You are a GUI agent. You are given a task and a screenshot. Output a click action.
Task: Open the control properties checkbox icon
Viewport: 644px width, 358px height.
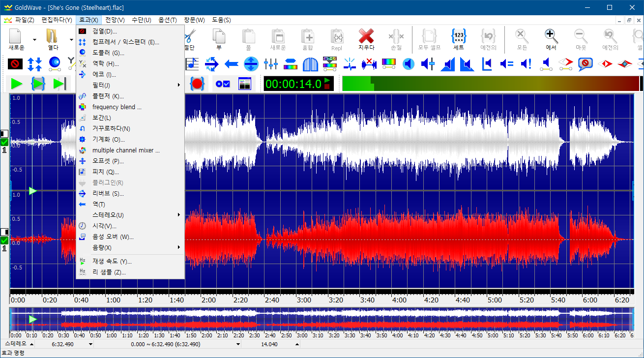pyautogui.click(x=222, y=84)
